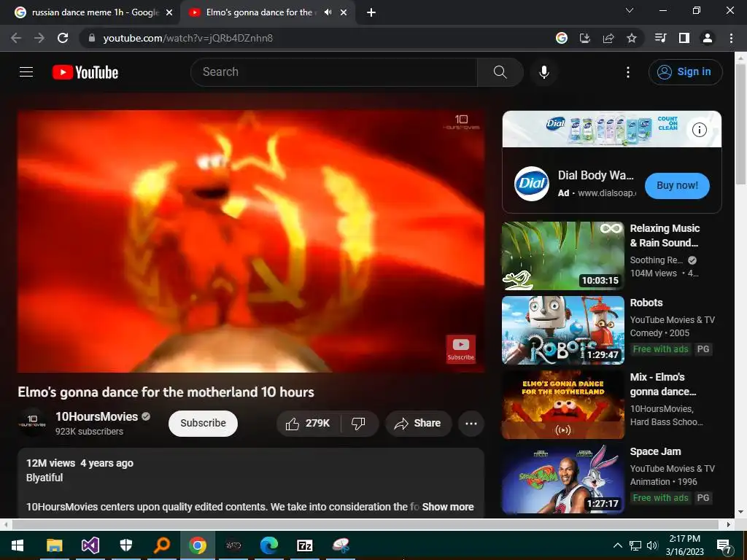Open the Dial Body Wash ad title

point(596,175)
